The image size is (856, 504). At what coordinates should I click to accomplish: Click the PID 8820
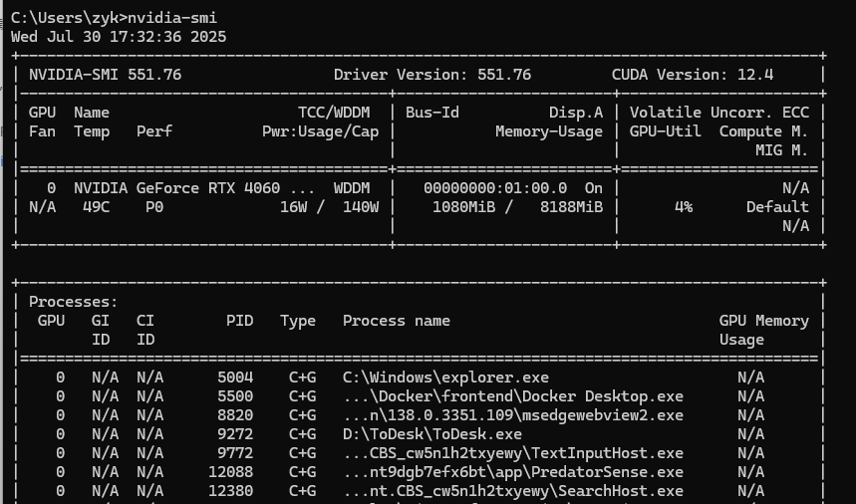tap(235, 415)
